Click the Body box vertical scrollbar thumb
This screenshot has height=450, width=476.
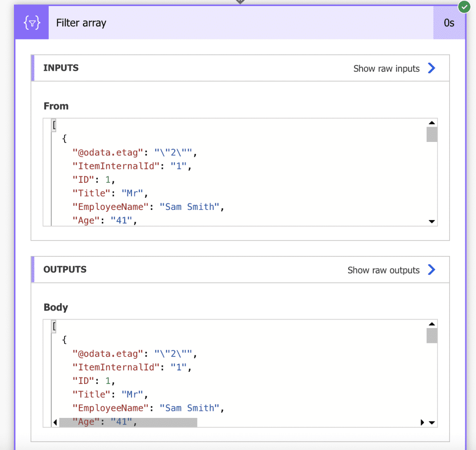click(x=432, y=336)
